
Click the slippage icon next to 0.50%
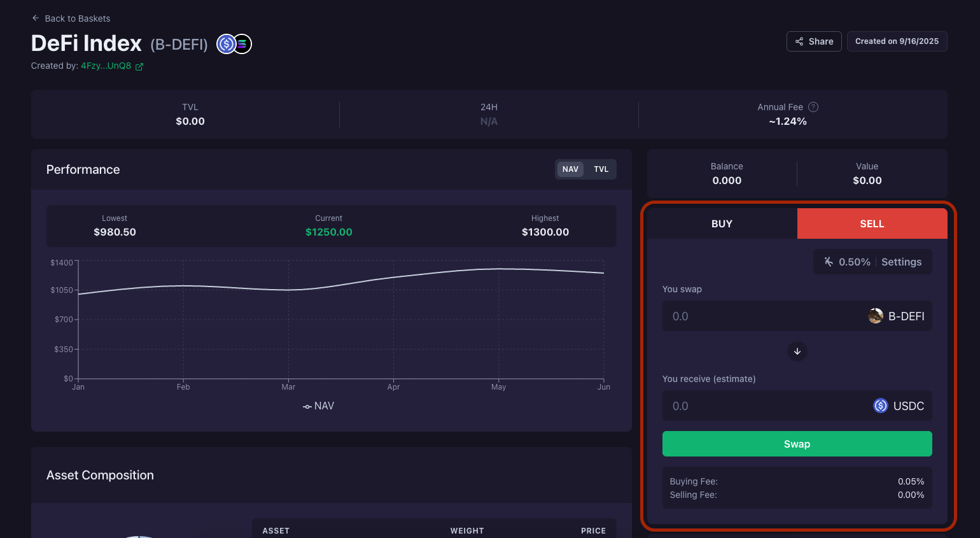click(x=829, y=262)
